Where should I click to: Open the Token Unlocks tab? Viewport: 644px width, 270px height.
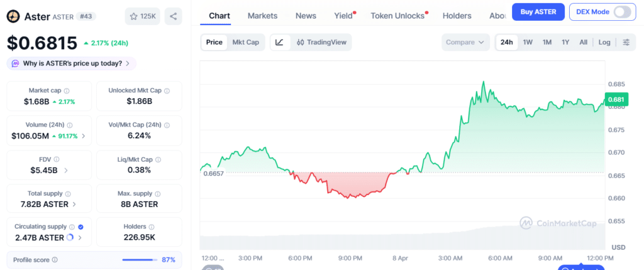pos(397,15)
